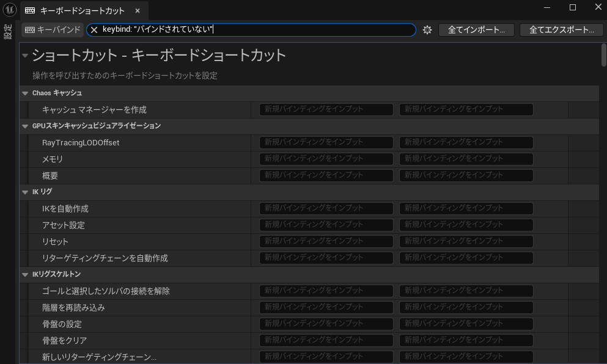The width and height of the screenshot is (607, 364).
Task: Set first binding for 概要
Action: [x=326, y=176]
